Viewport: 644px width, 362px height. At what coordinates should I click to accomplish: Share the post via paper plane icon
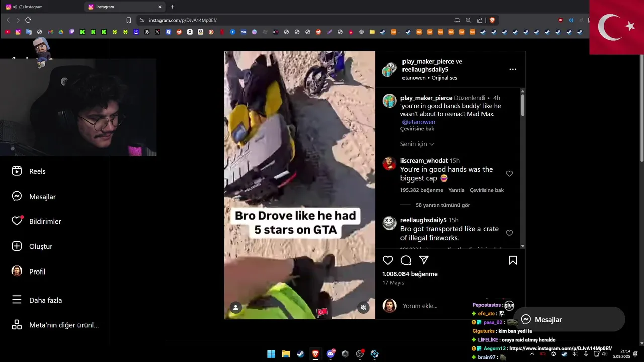pos(424,260)
